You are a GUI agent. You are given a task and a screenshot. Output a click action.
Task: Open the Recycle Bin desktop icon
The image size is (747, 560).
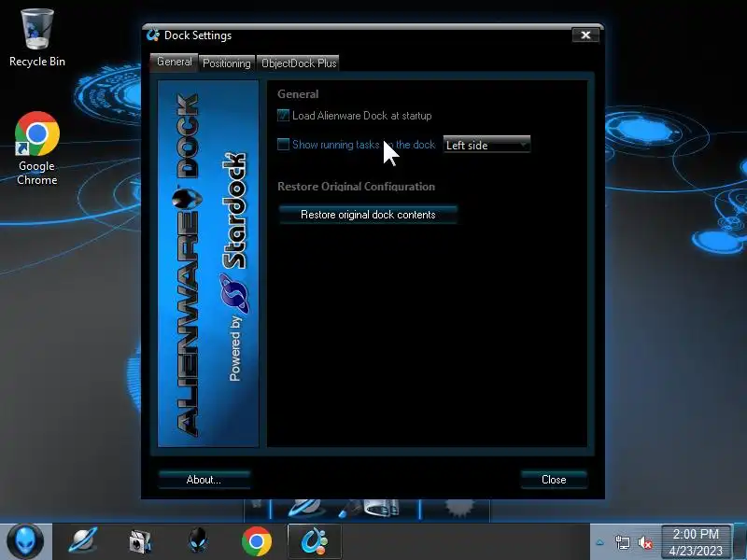(37, 38)
